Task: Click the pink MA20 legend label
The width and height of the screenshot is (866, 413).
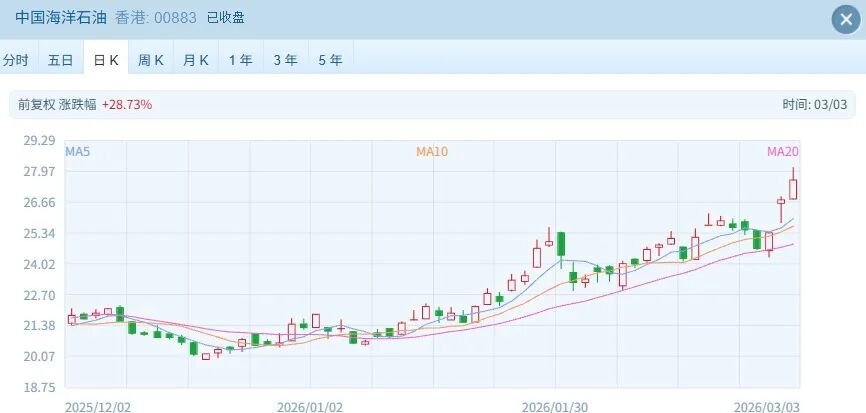Action: pyautogui.click(x=782, y=151)
